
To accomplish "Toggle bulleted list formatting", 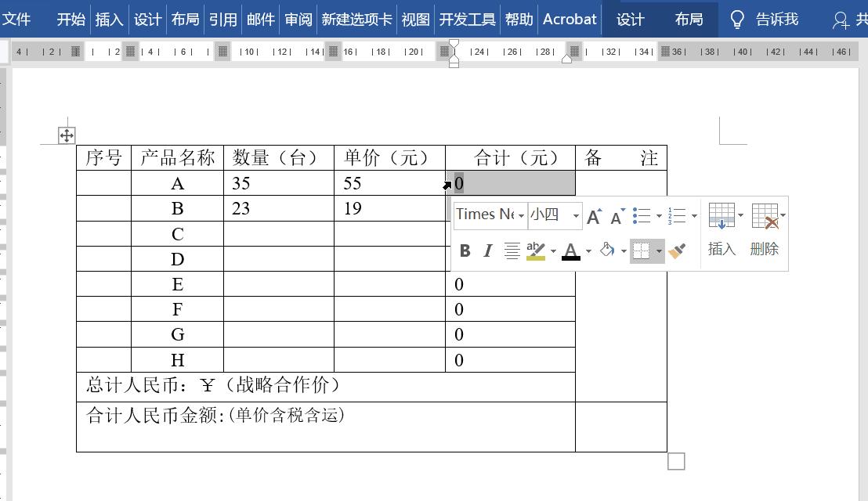I will [x=641, y=214].
